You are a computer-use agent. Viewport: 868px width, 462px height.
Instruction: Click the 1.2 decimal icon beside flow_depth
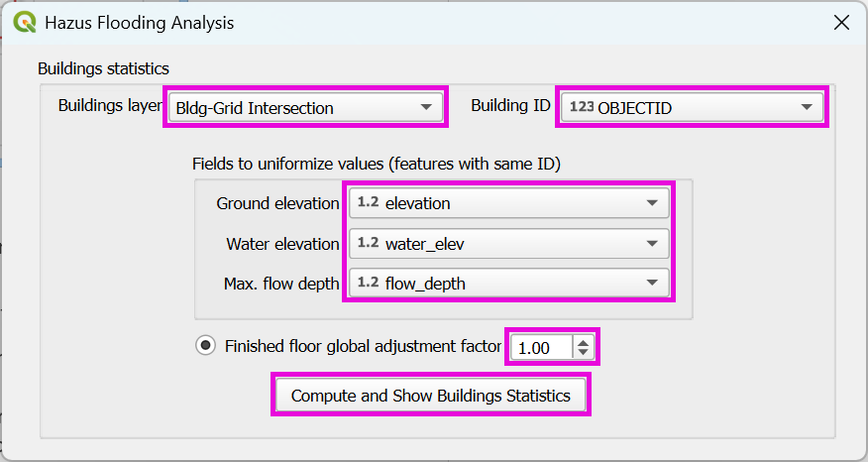[x=368, y=283]
